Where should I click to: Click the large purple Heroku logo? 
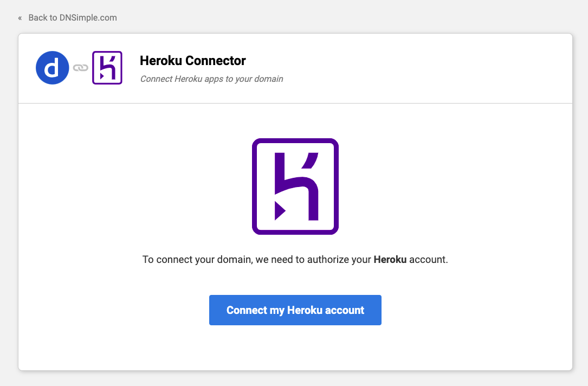tap(295, 186)
